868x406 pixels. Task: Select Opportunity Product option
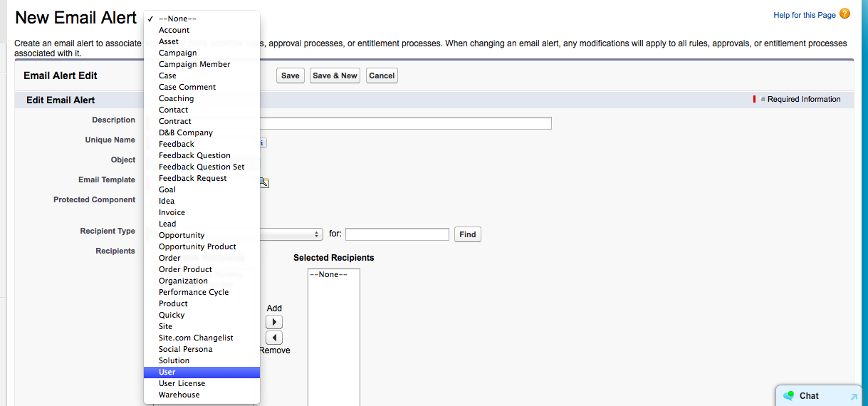point(202,246)
